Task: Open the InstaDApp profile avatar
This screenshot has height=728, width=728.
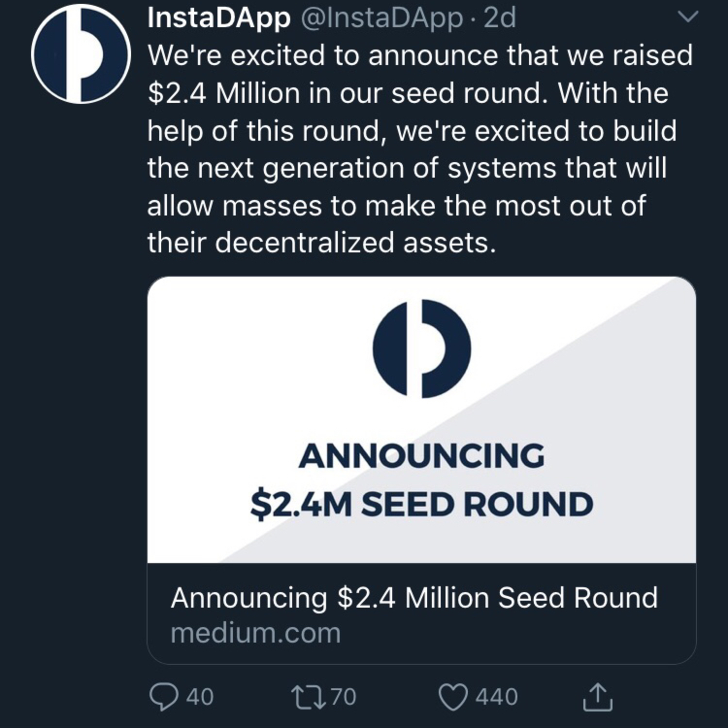Action: point(81,53)
